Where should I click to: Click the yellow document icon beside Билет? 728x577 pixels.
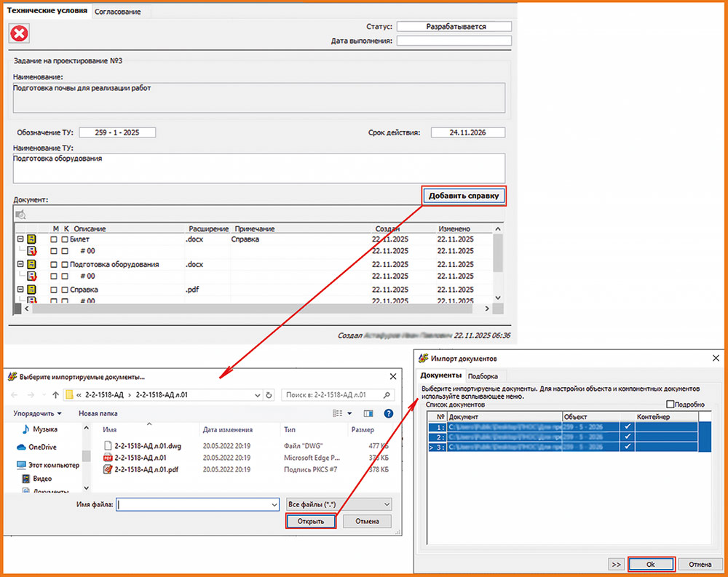coord(32,239)
